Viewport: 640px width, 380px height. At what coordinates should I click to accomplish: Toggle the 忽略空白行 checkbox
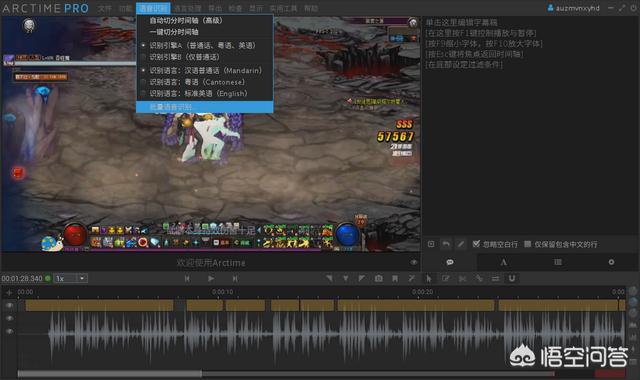[x=476, y=244]
